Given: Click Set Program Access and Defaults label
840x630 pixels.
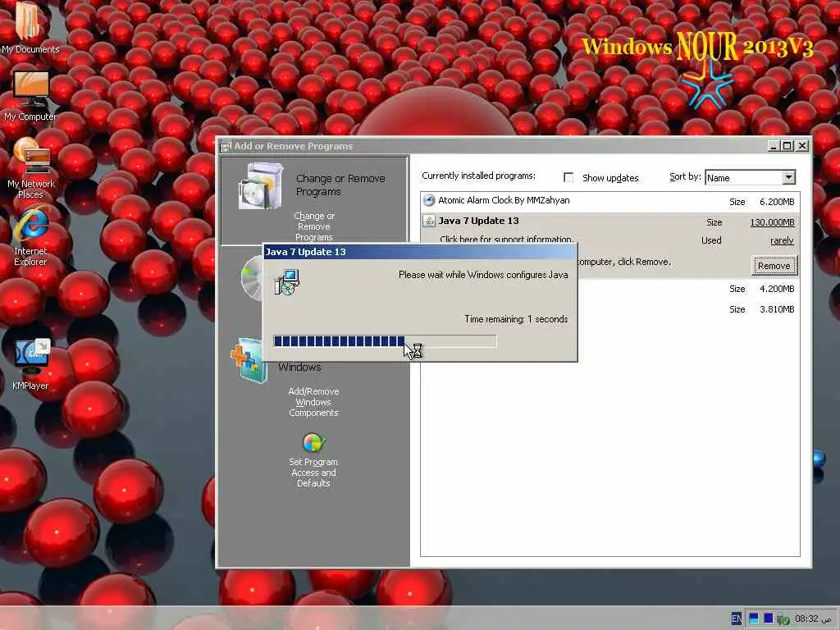Looking at the screenshot, I should point(313,472).
